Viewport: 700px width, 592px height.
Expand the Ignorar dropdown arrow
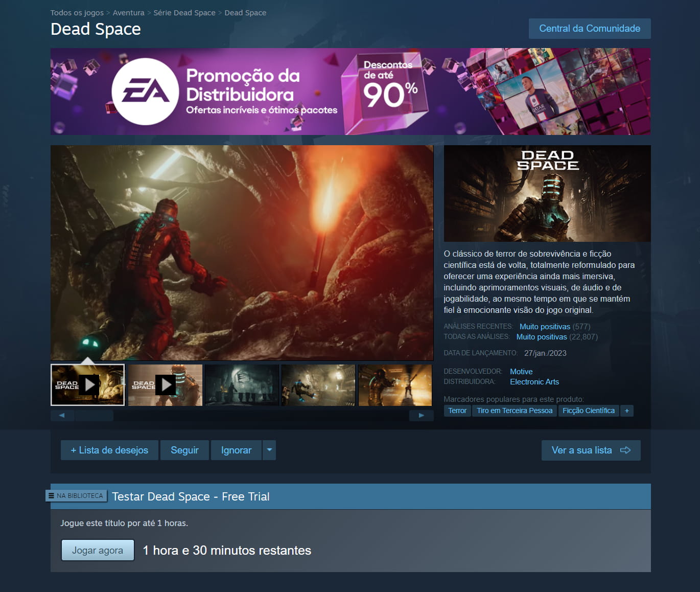(x=269, y=450)
